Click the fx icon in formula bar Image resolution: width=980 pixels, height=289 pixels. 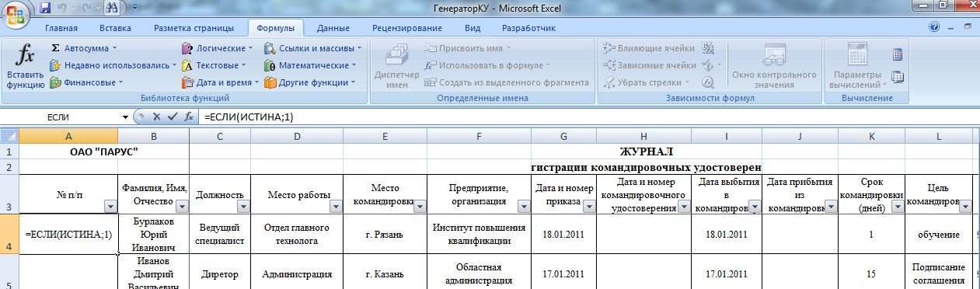(188, 117)
